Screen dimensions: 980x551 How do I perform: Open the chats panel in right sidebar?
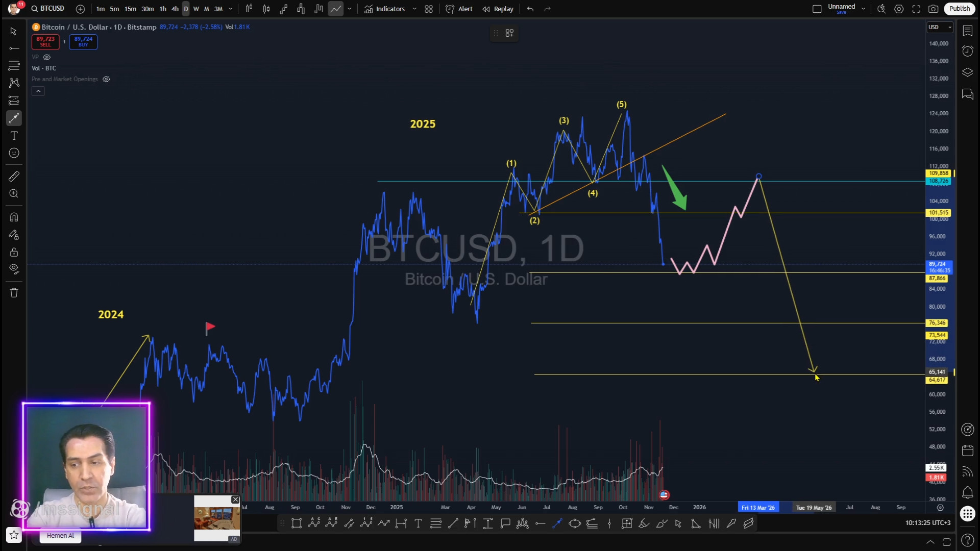click(x=967, y=94)
